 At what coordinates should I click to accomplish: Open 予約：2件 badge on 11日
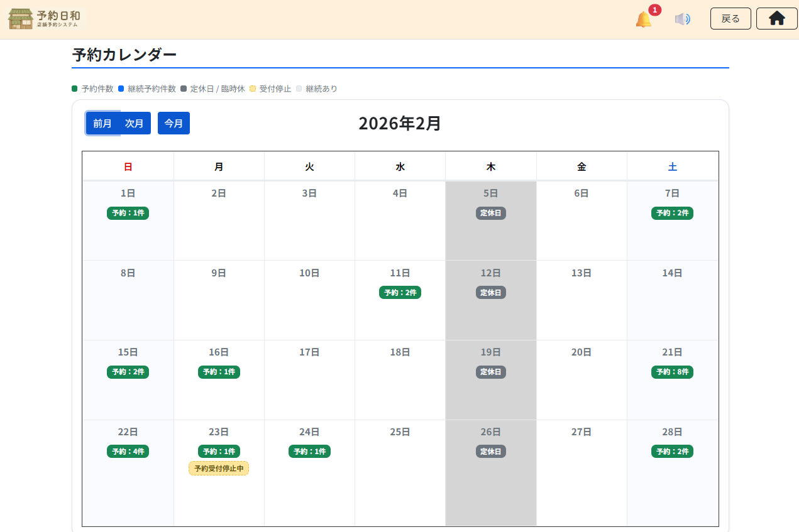pos(400,293)
